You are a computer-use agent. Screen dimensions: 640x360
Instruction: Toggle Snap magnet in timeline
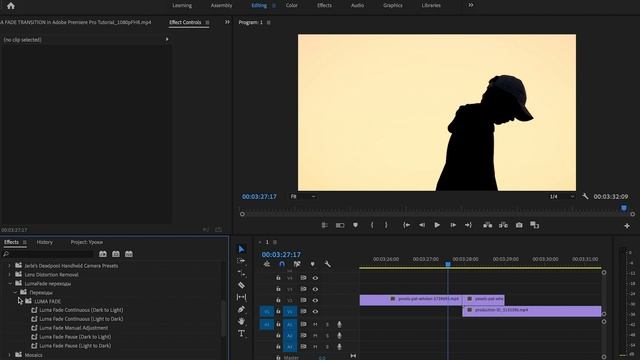[282, 264]
